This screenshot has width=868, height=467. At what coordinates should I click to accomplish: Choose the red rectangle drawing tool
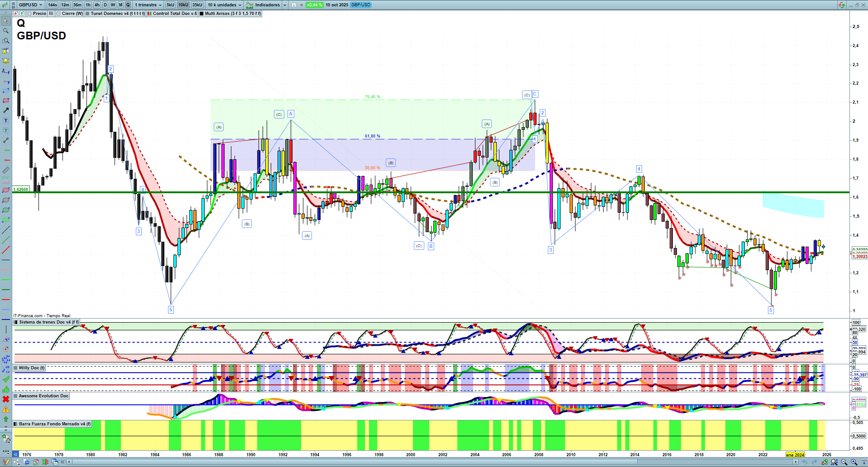[6, 100]
